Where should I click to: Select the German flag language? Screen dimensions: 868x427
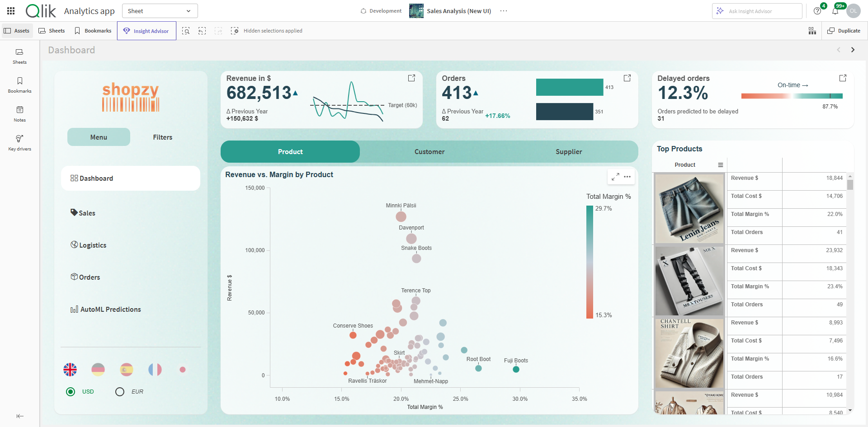coord(98,370)
